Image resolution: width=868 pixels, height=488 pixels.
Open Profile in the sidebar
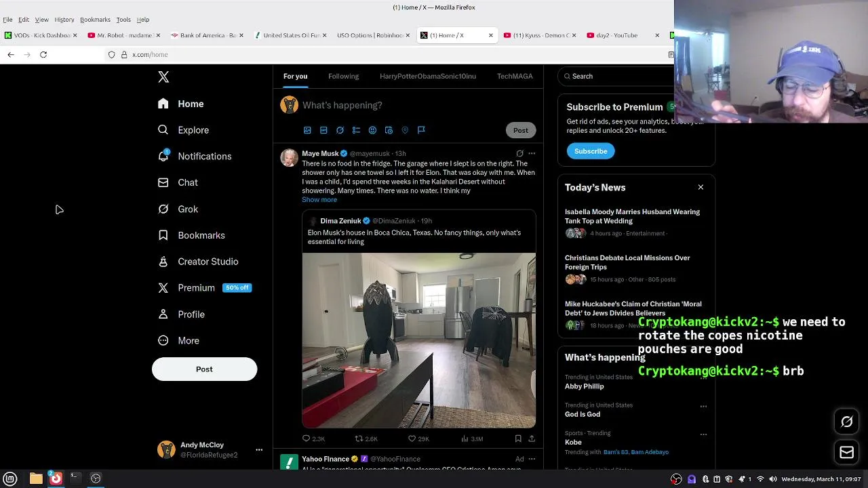click(181, 314)
